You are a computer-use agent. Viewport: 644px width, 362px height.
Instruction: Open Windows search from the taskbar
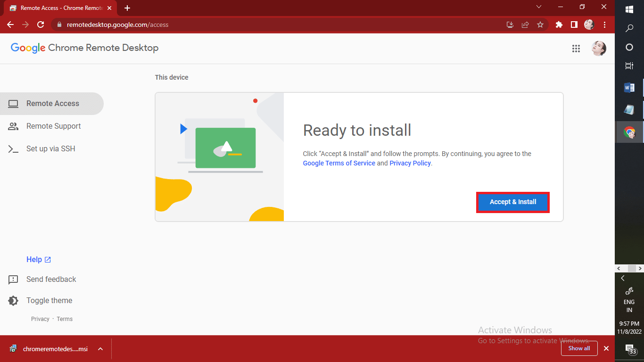[x=629, y=28]
